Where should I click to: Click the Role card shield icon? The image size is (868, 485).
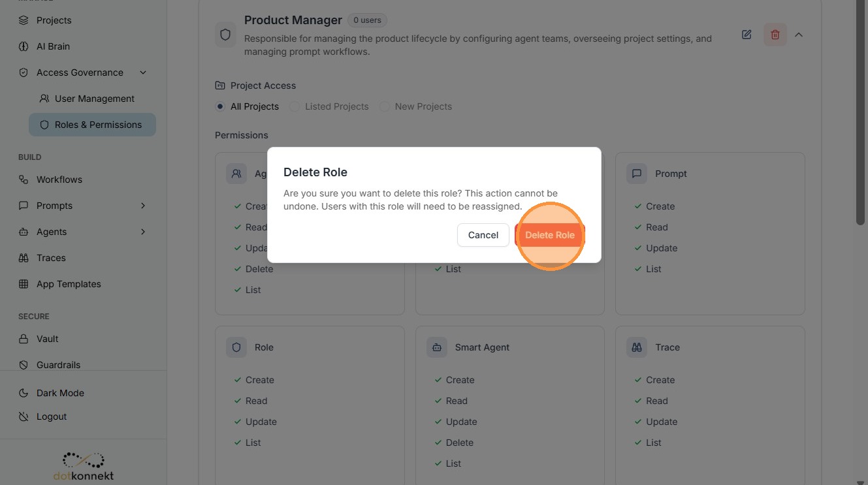(236, 347)
